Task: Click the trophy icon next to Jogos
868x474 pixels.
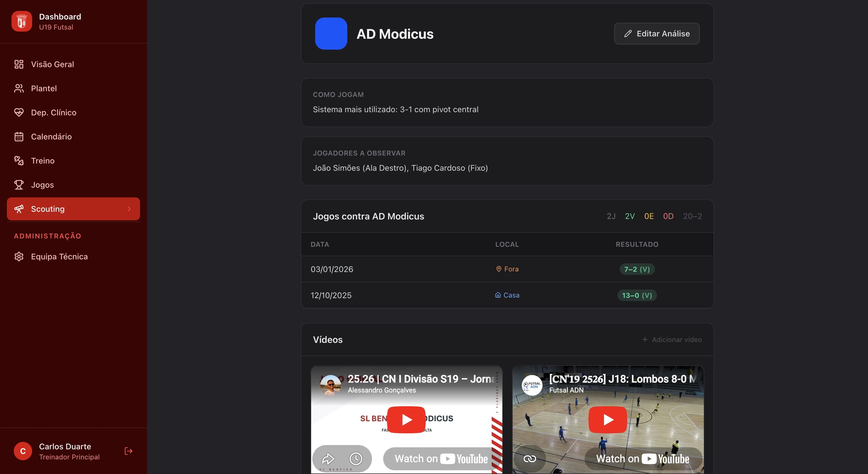Action: coord(19,184)
